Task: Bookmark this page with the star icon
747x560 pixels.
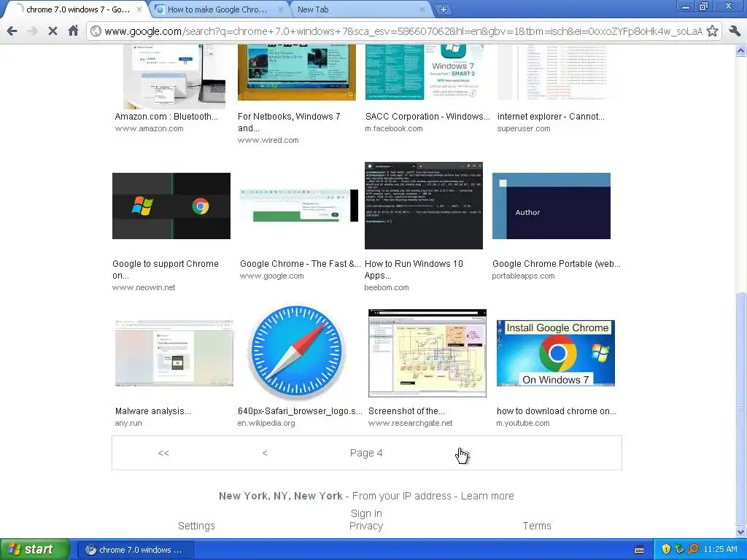Action: coord(712,31)
